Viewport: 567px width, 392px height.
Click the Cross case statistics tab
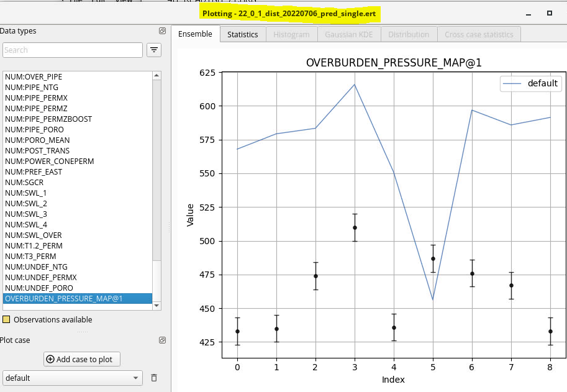tap(479, 34)
